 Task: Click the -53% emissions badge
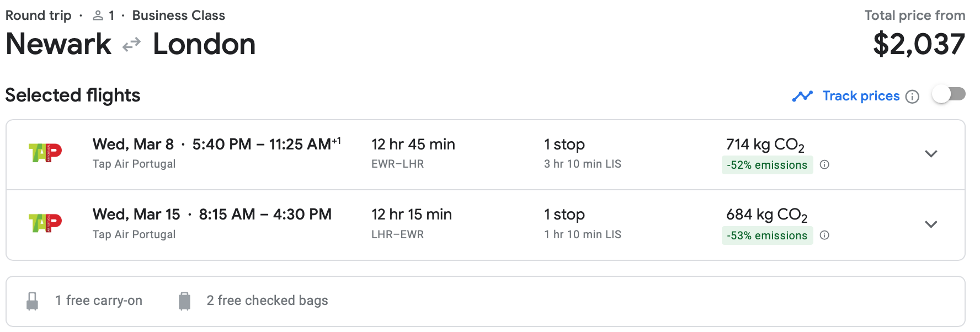[x=766, y=235]
